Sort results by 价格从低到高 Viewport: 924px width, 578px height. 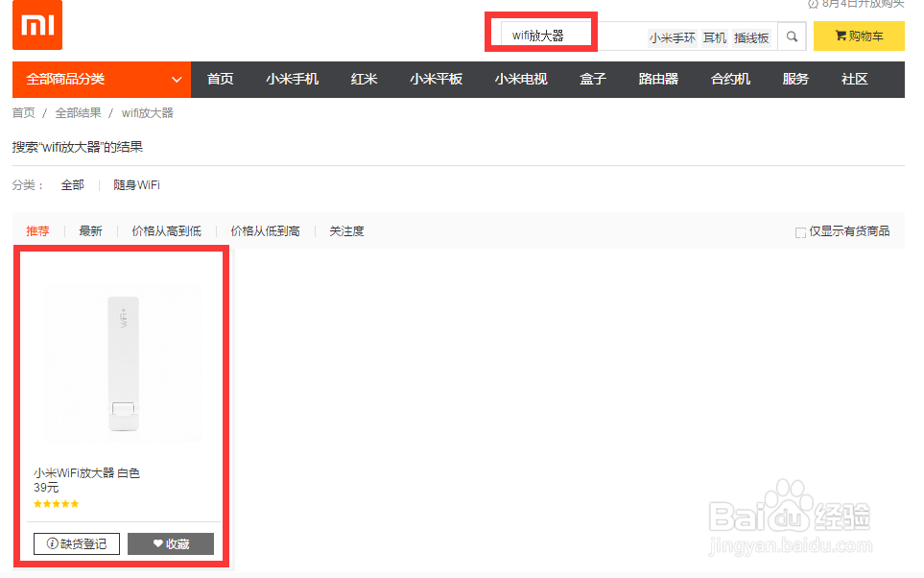265,231
